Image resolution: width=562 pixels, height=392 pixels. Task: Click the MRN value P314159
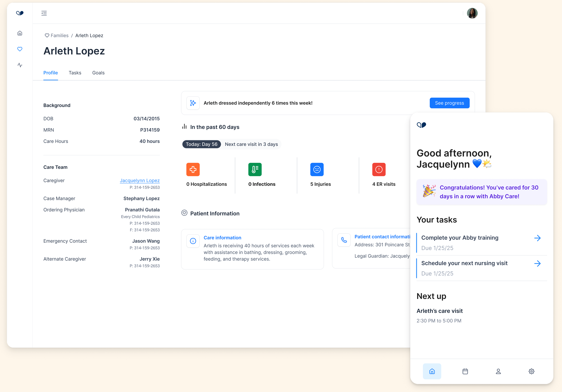(x=150, y=130)
